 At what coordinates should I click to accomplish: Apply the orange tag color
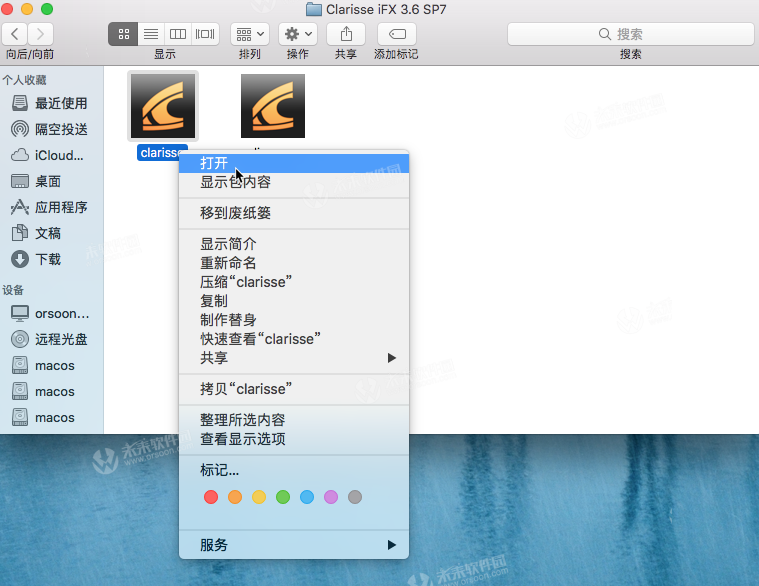235,497
